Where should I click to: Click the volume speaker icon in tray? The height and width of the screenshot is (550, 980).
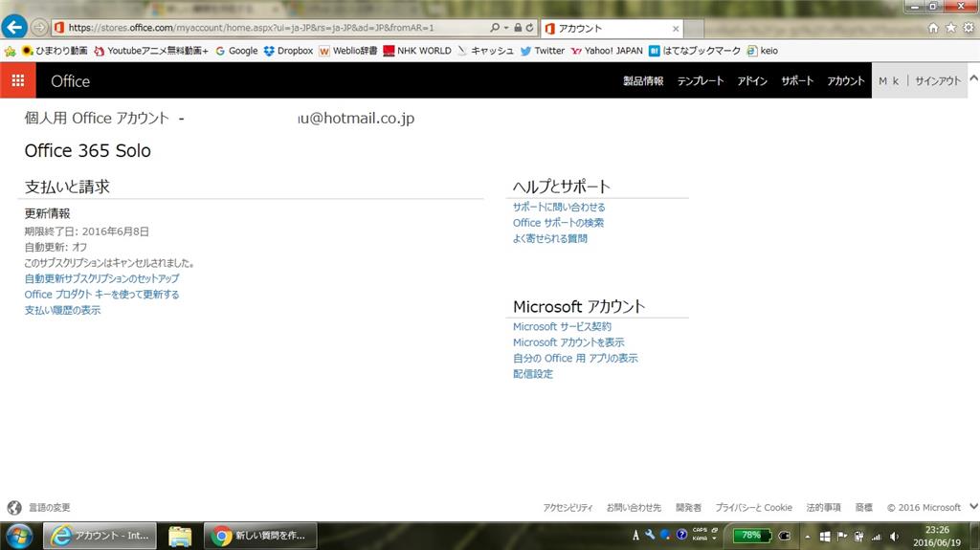[x=894, y=537]
